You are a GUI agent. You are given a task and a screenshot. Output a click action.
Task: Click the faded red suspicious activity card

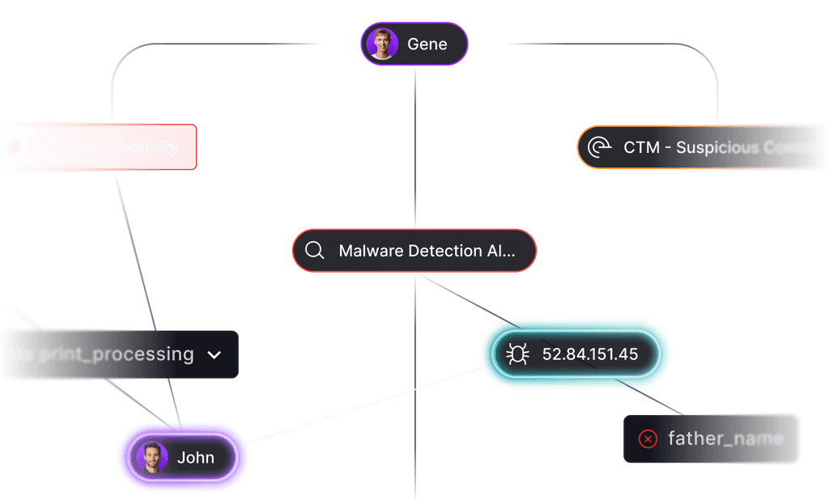pos(100,147)
